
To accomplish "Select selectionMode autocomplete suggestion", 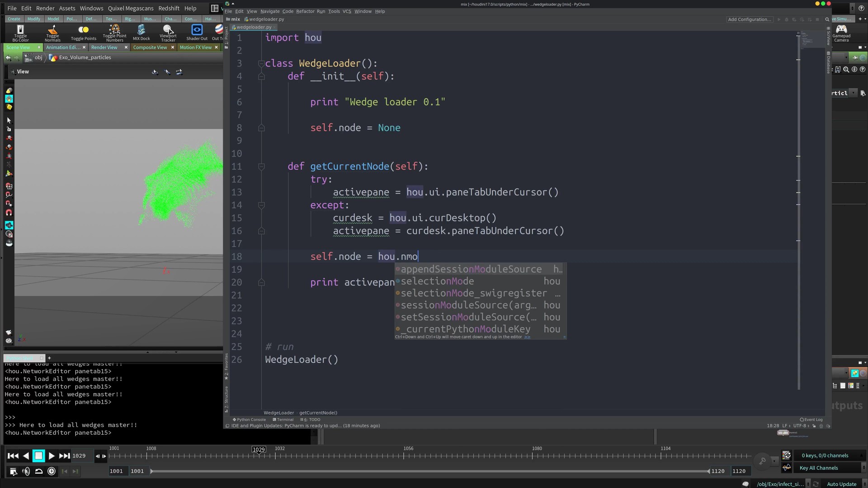I will pos(437,281).
